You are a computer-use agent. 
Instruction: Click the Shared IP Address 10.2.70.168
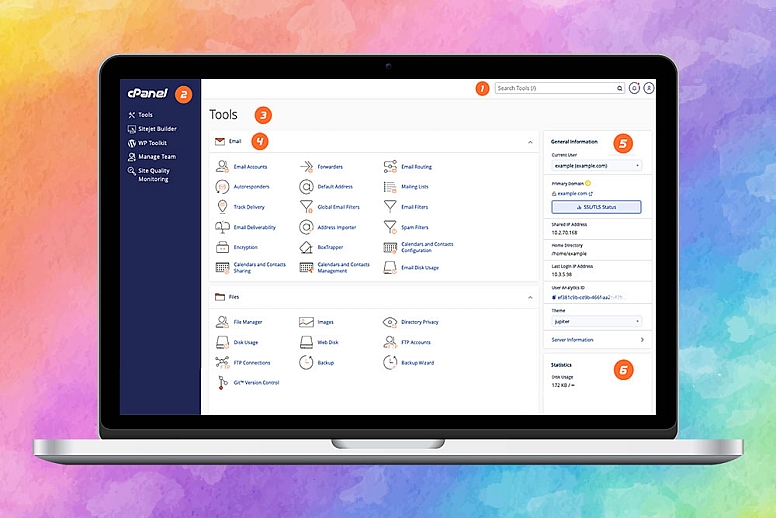point(564,233)
